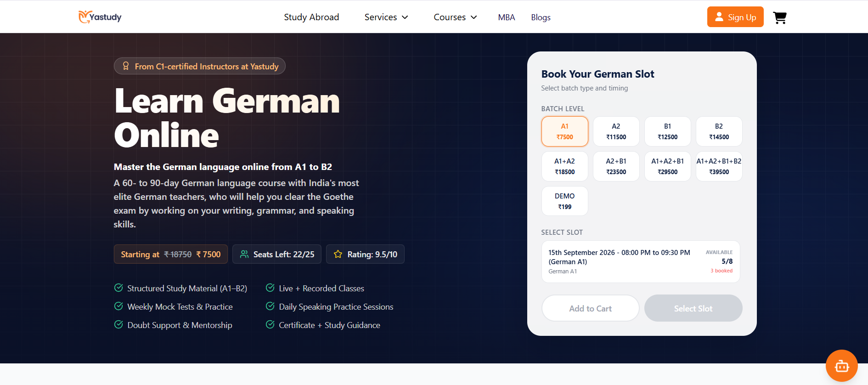Click the rating star icon
Image resolution: width=868 pixels, height=385 pixels.
pyautogui.click(x=338, y=254)
